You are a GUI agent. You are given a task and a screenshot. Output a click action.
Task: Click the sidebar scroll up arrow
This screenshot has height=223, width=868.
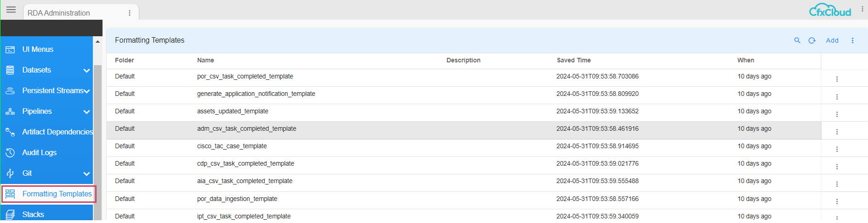(x=97, y=42)
